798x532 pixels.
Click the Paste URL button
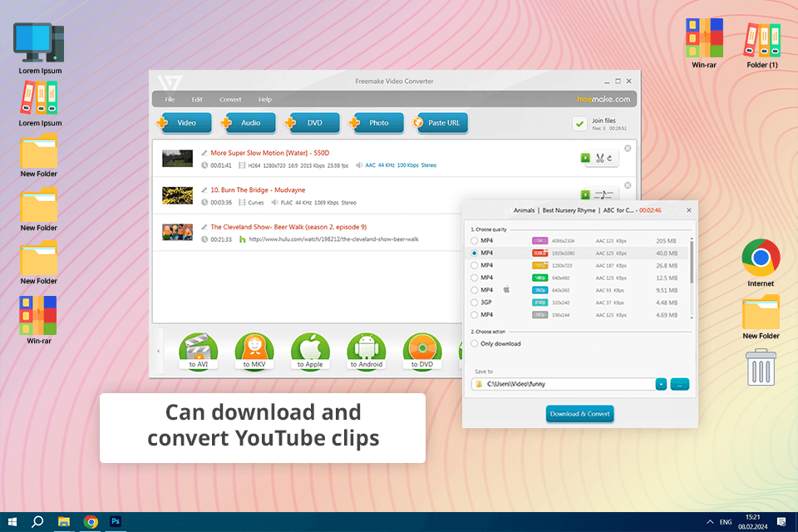point(441,123)
